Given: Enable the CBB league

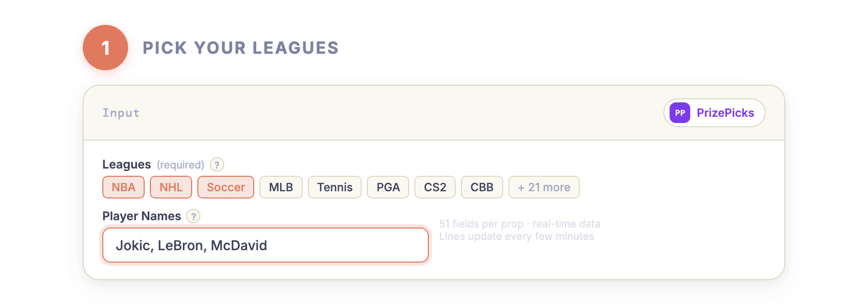Looking at the screenshot, I should 482,187.
